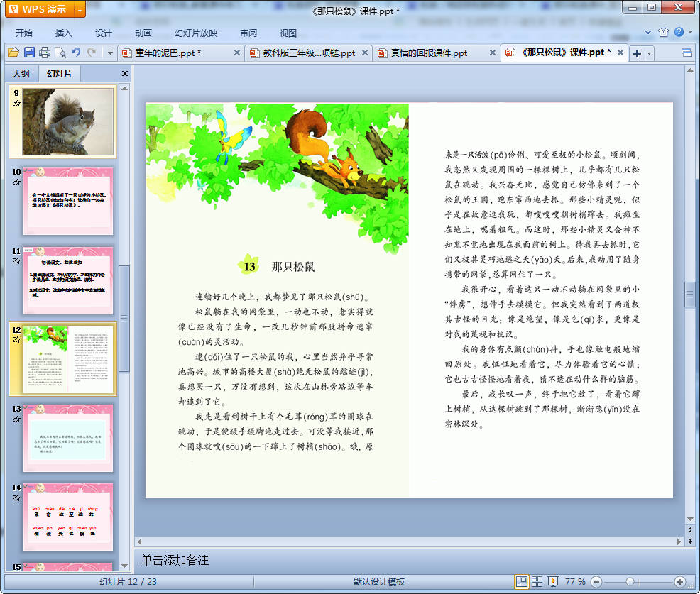
Task: Open the 幻灯片放映 ribbon tab
Action: (x=196, y=33)
